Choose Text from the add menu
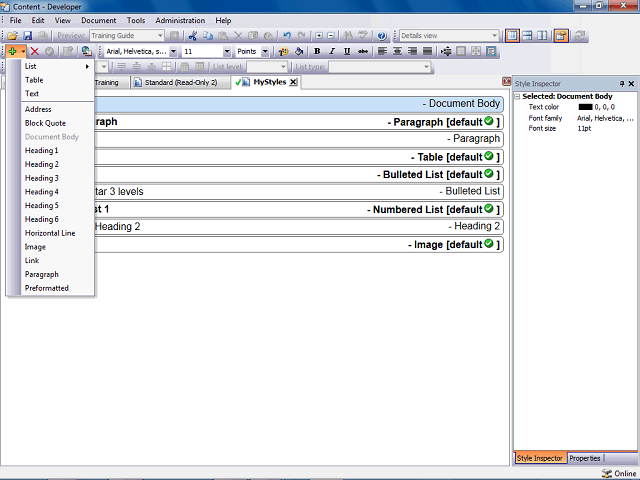Screen dimensions: 640x480 point(58,93)
